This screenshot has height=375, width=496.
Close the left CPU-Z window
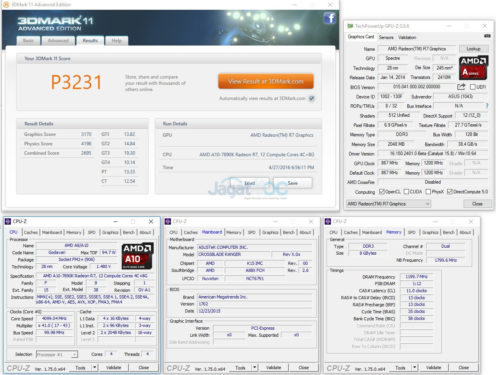coord(151,221)
